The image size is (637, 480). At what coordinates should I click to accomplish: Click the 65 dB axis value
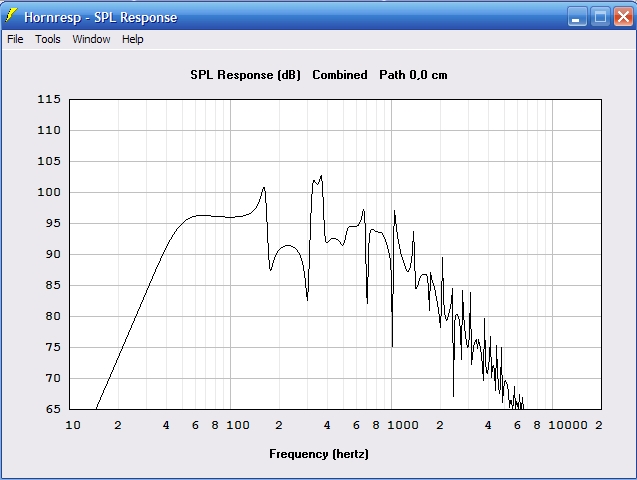coord(53,409)
